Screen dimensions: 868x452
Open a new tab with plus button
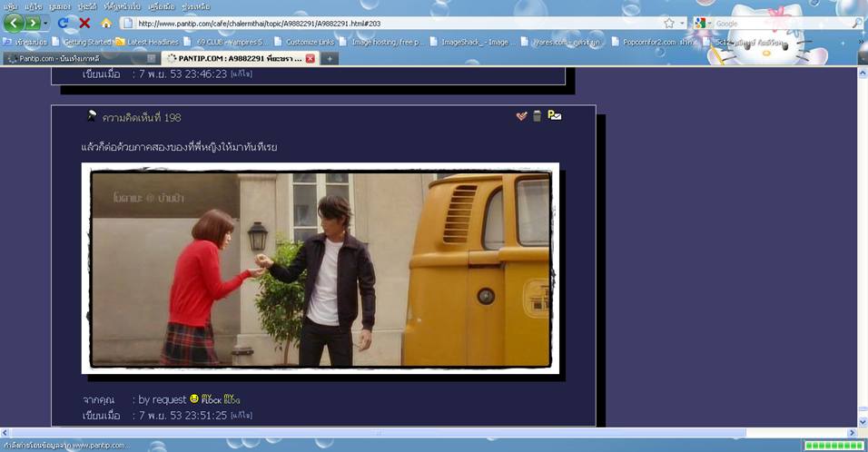tap(329, 58)
